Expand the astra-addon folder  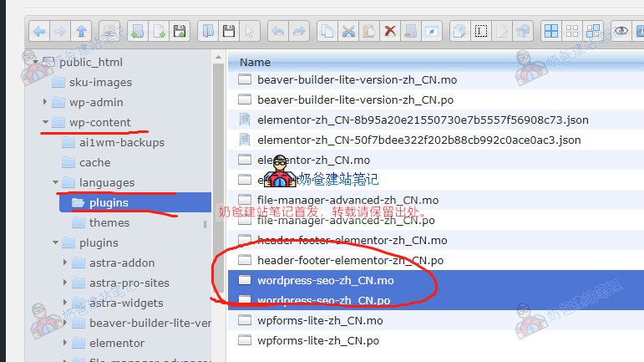[65, 263]
